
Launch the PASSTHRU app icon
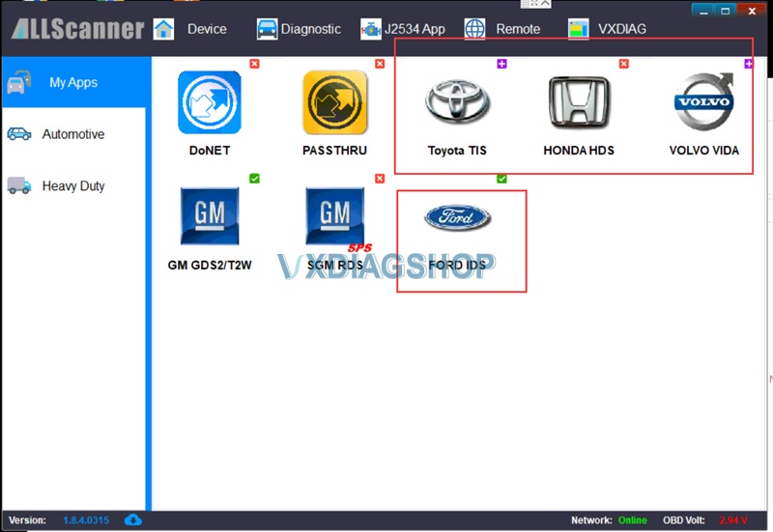334,102
